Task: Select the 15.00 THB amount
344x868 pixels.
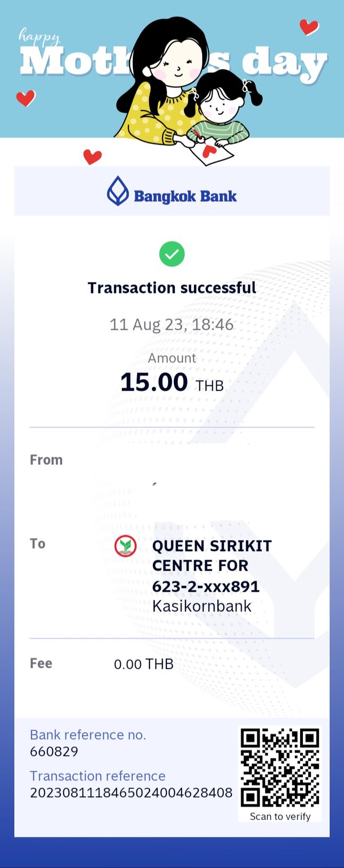Action: click(x=172, y=382)
